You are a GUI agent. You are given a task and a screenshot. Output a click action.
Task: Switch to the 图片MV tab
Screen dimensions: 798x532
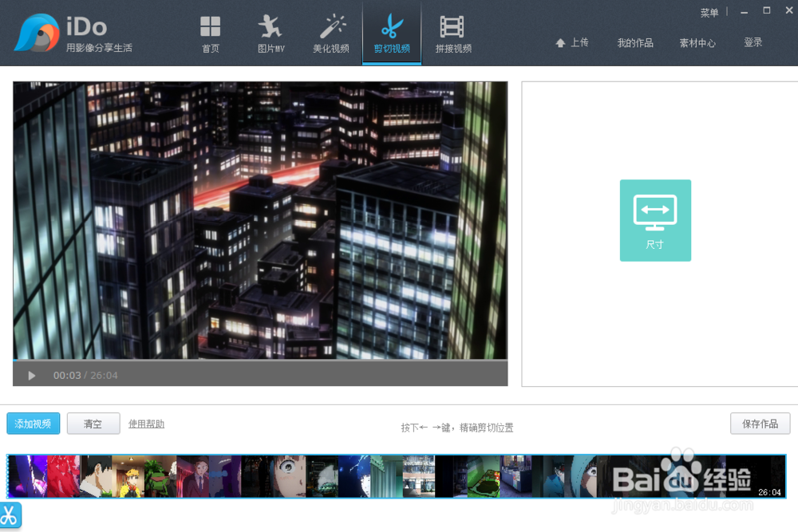[x=271, y=34]
